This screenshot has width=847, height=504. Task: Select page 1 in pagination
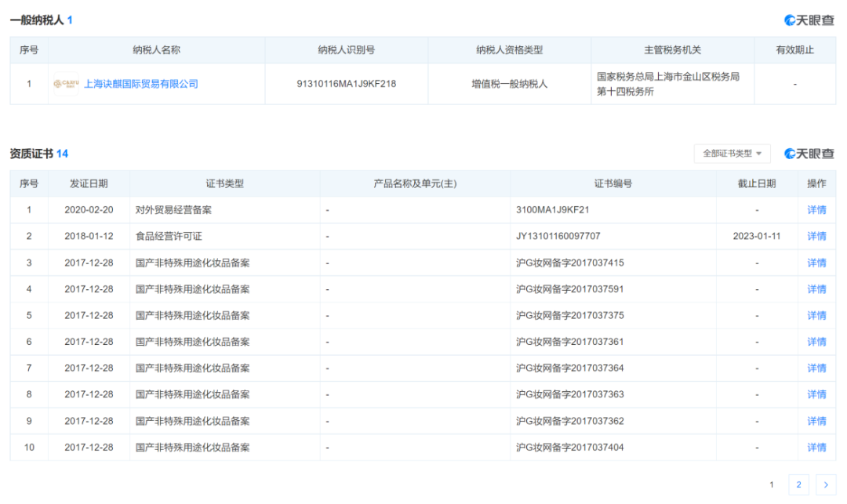(772, 484)
